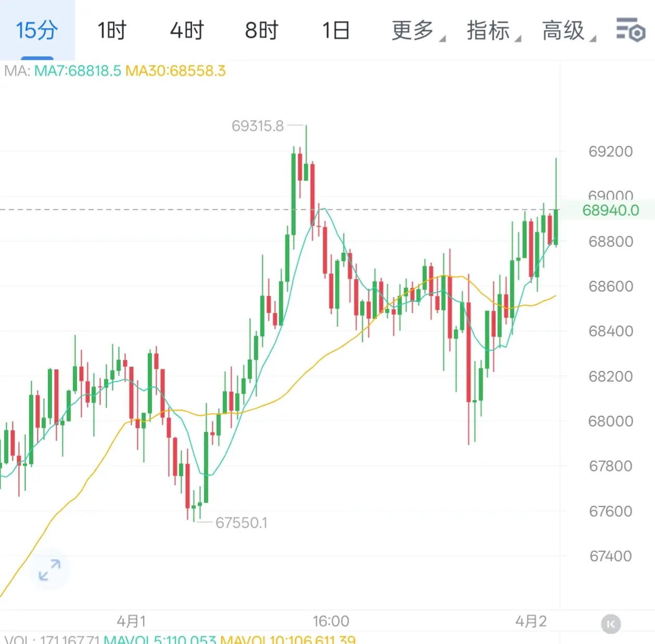Tap the 4月1 date axis label
This screenshot has width=655, height=644.
[x=131, y=621]
